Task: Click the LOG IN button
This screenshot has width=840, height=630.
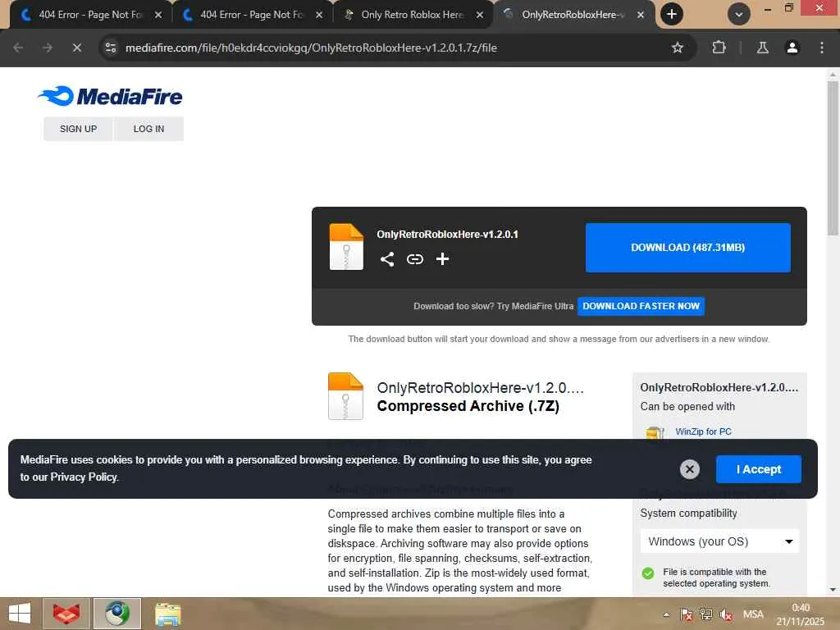Action: (x=149, y=129)
